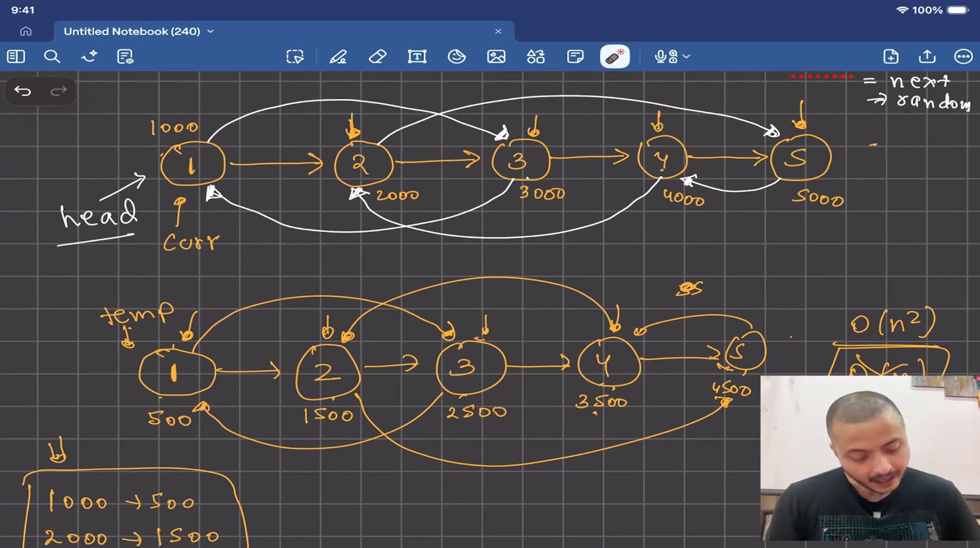Toggle the laser pointer tool
This screenshot has width=980, height=548.
click(x=615, y=56)
